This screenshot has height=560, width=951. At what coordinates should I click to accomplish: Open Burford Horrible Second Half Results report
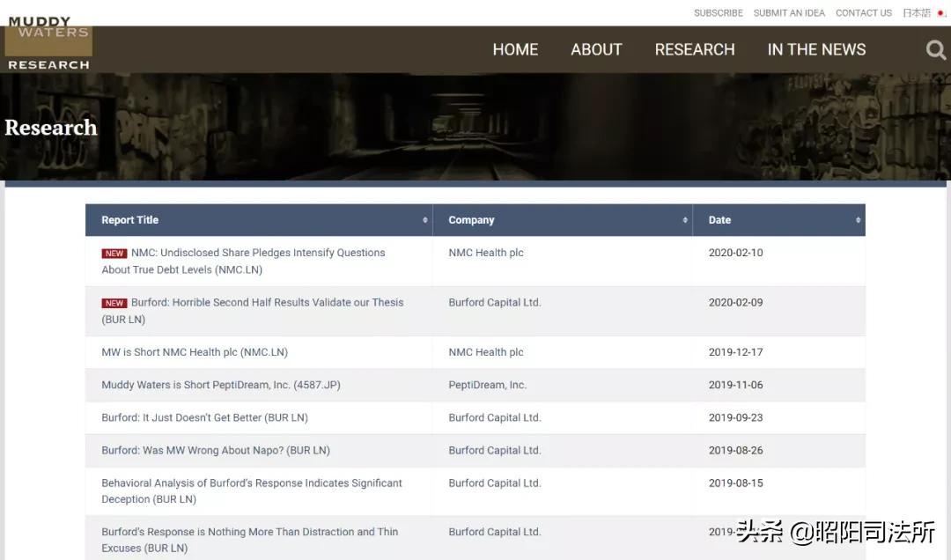coord(253,311)
